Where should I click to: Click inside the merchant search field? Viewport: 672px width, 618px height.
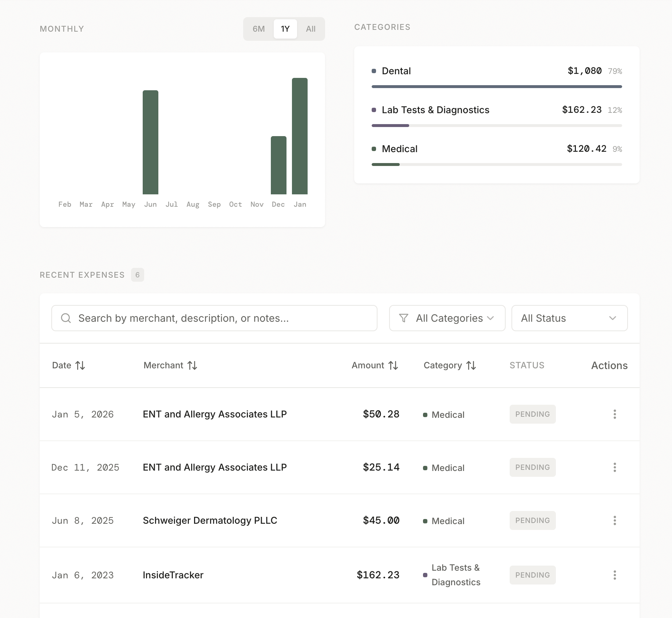coord(215,318)
